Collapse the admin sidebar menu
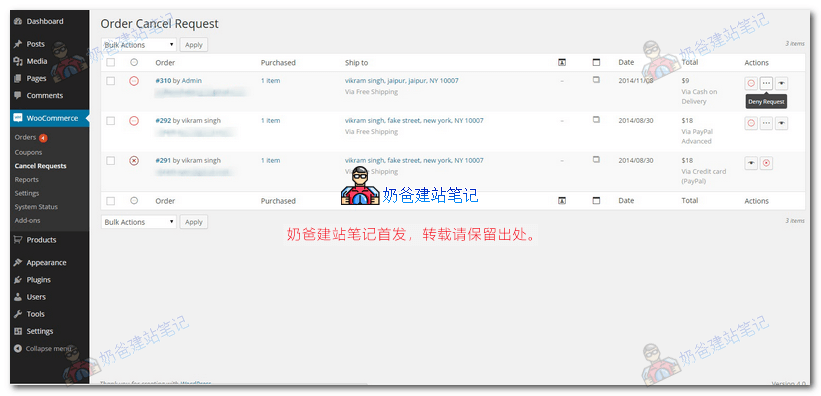The width and height of the screenshot is (821, 396). 43,348
